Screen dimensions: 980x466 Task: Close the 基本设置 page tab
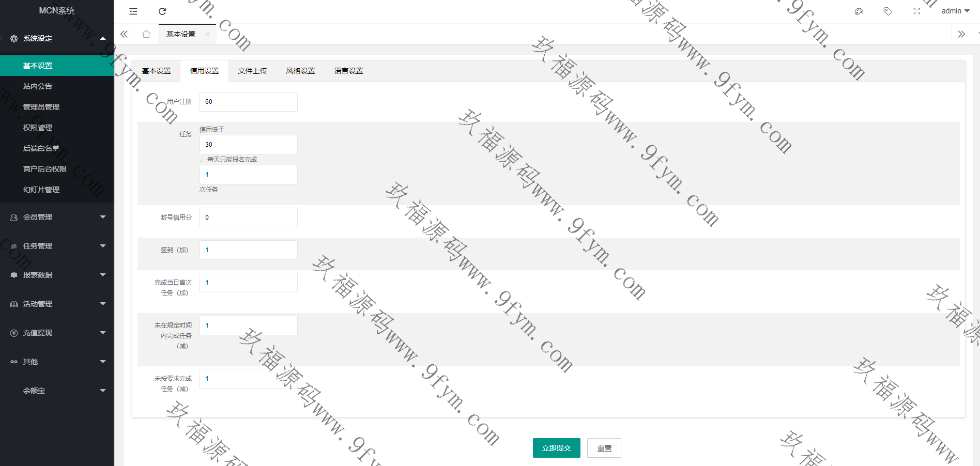tap(208, 35)
